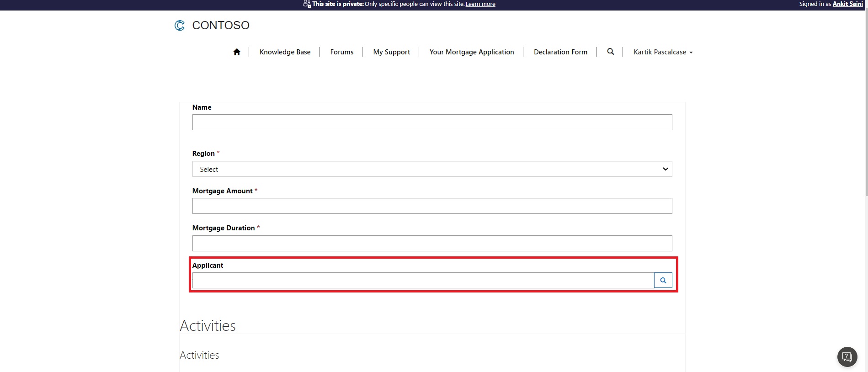Click the Applicant lookup search button
Screen dimensions: 868x372
(x=663, y=280)
